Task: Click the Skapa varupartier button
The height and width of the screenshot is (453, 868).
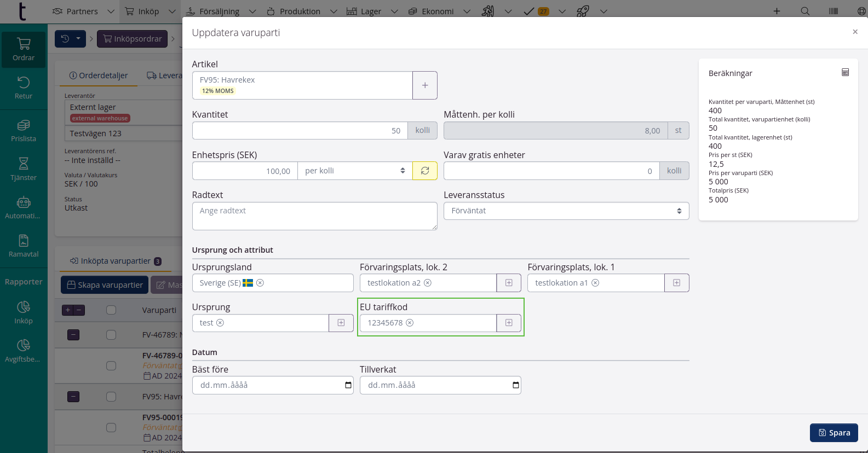Action: click(105, 285)
